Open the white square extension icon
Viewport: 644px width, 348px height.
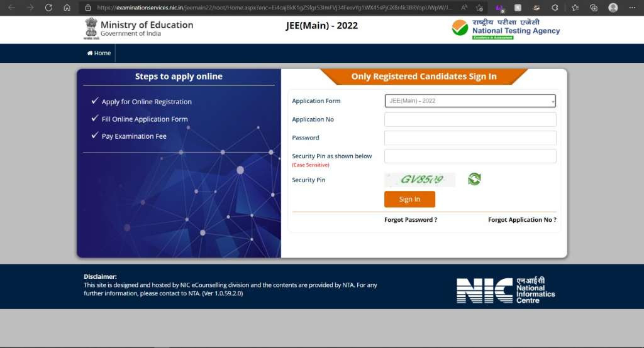click(518, 8)
